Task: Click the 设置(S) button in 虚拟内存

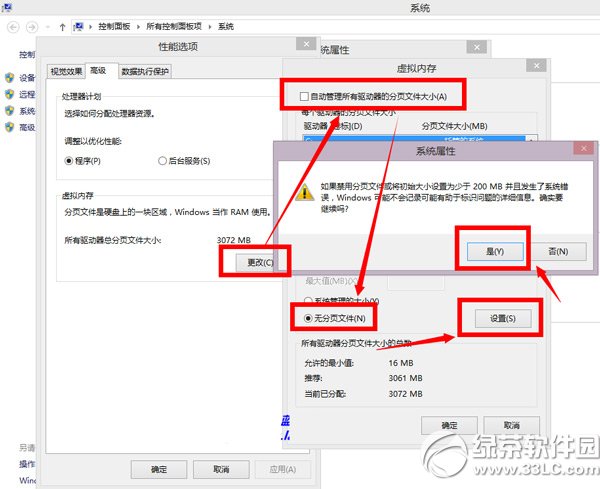Action: (503, 318)
